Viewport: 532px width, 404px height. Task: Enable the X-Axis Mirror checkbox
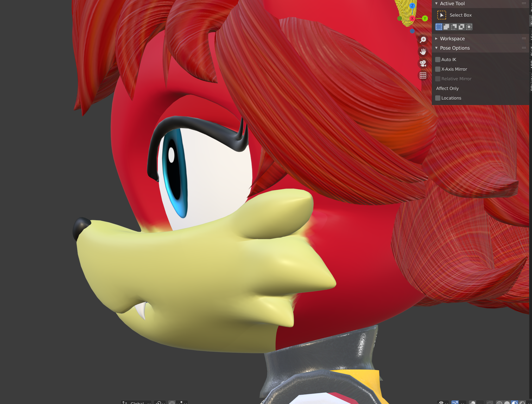pos(438,69)
